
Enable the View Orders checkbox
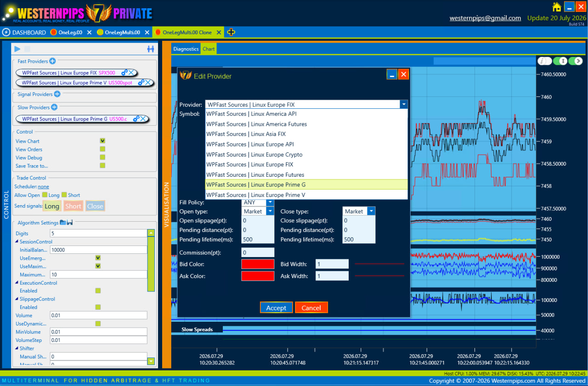pyautogui.click(x=102, y=149)
